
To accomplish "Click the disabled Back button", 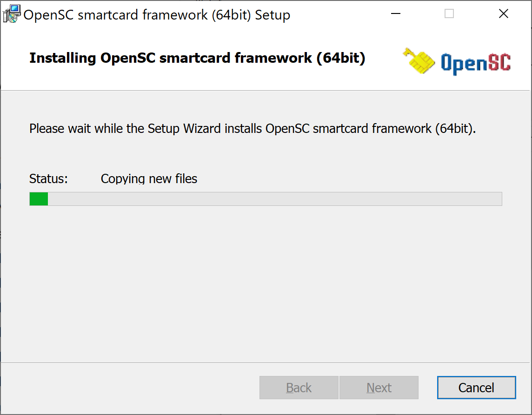I will (x=299, y=388).
